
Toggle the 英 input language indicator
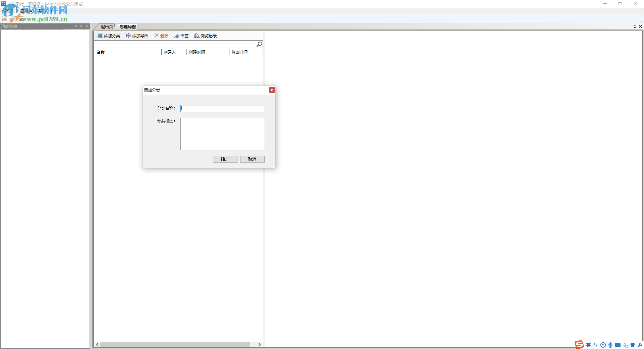(588, 345)
